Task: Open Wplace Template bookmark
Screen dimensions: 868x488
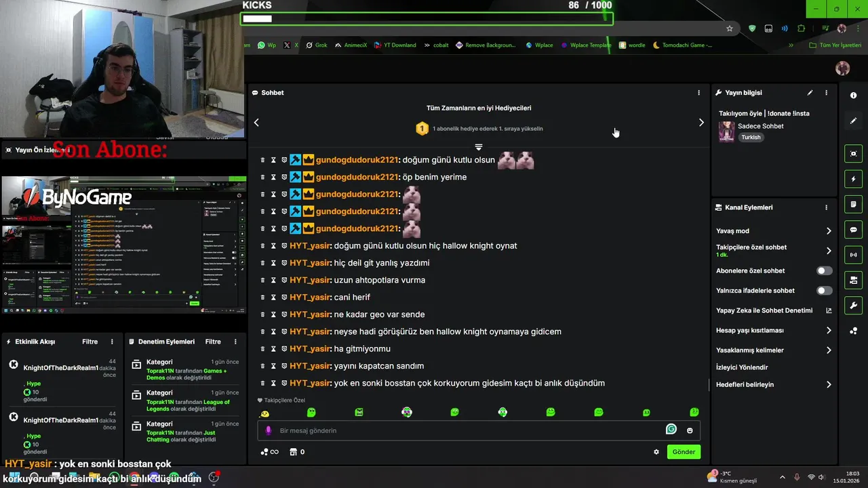Action: (x=586, y=45)
